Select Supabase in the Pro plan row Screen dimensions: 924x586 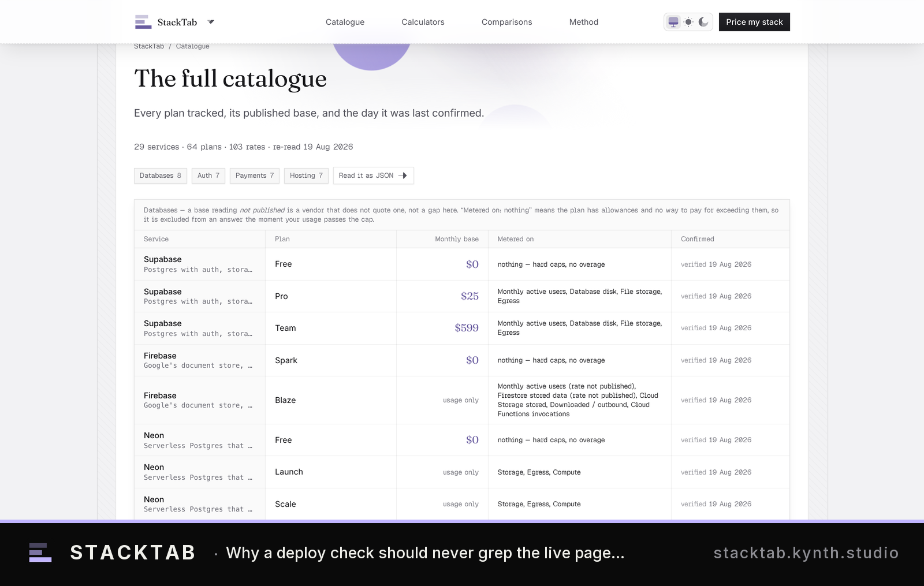[x=163, y=292]
